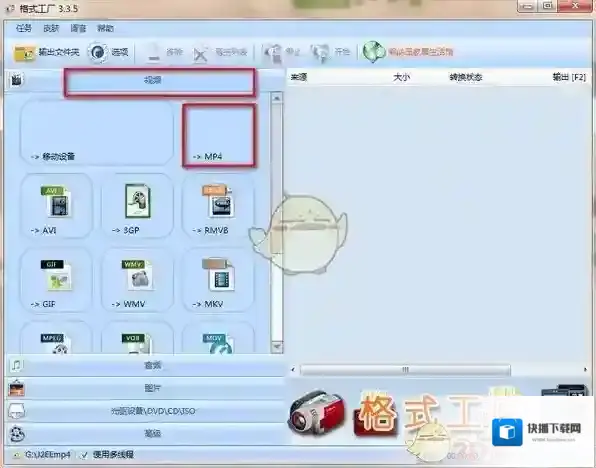Choose the -> 移动设备 conversion tile
The width and height of the screenshot is (596, 468).
coord(97,132)
